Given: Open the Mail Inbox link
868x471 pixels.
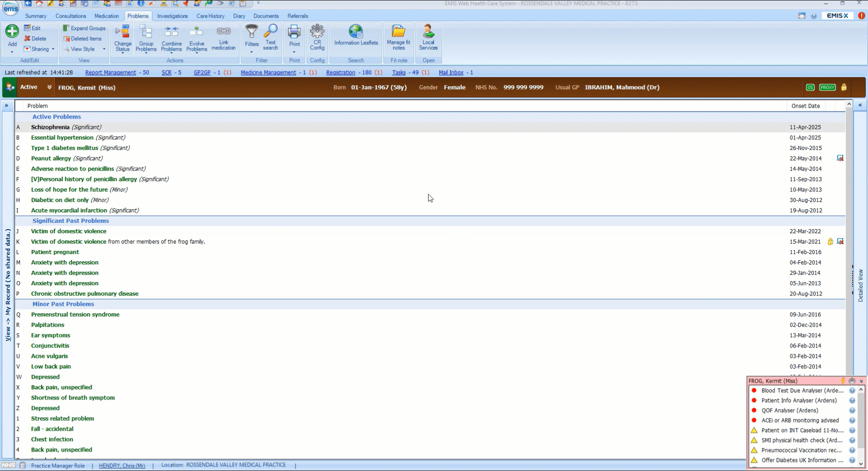Looking at the screenshot, I should pyautogui.click(x=451, y=72).
